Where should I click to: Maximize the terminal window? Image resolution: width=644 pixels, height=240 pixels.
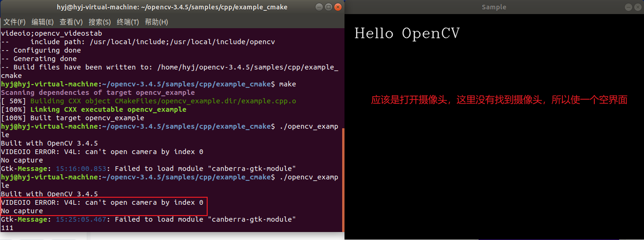point(328,7)
